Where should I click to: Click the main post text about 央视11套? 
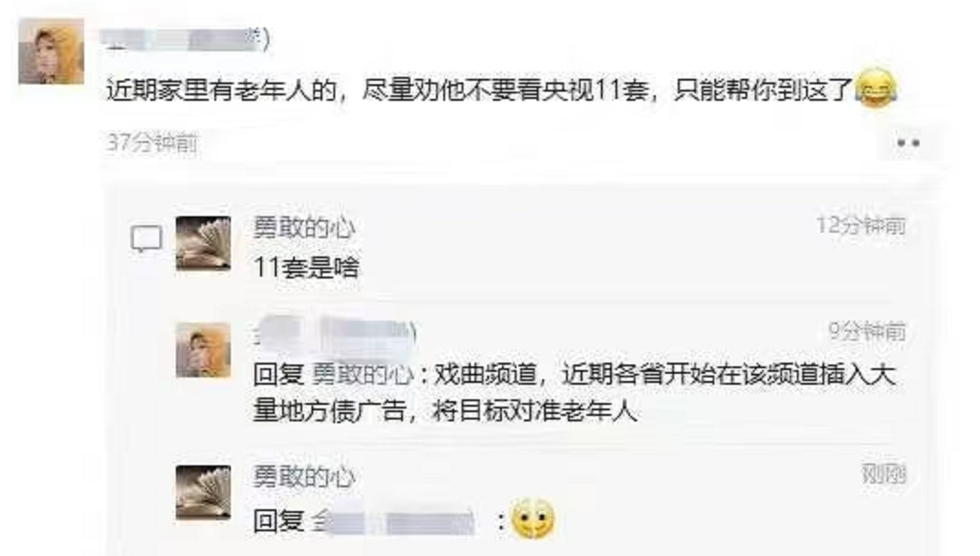point(480,90)
